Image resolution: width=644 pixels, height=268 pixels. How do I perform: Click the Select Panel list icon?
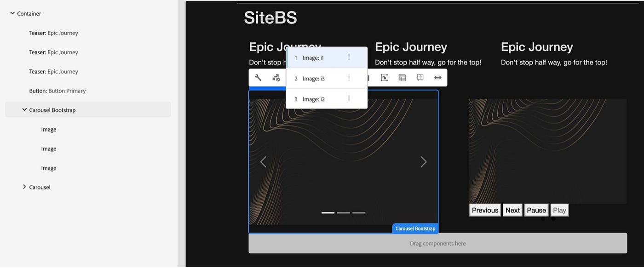coord(402,78)
